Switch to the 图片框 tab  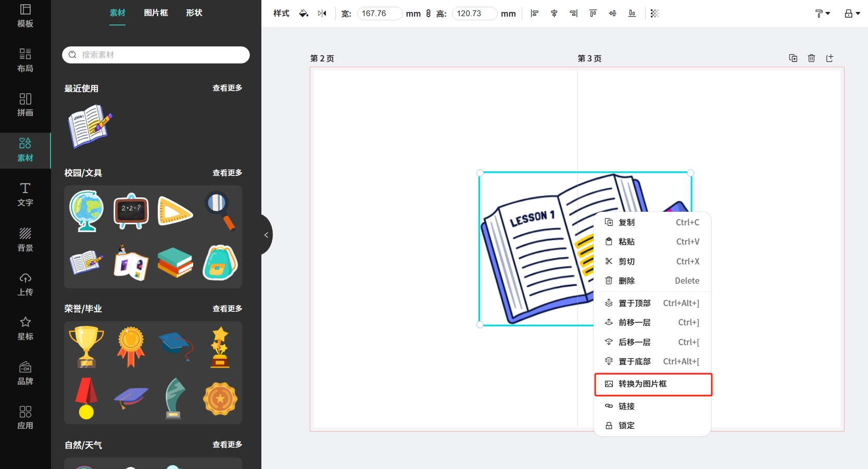156,12
